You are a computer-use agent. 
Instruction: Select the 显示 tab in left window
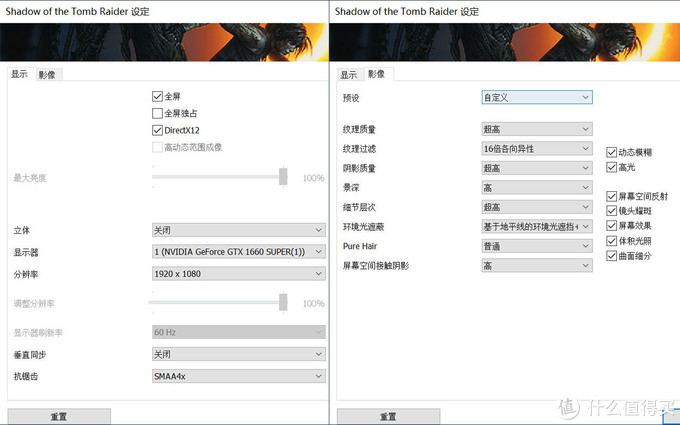[20, 74]
